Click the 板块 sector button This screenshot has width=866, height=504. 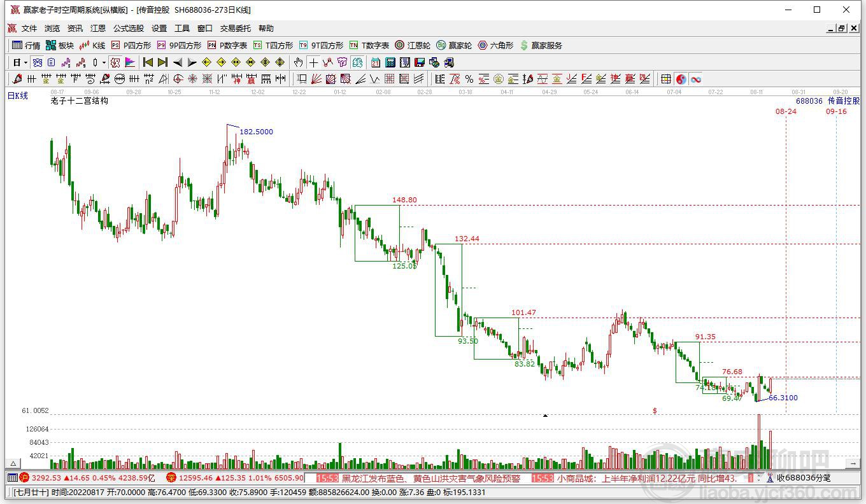(x=60, y=45)
